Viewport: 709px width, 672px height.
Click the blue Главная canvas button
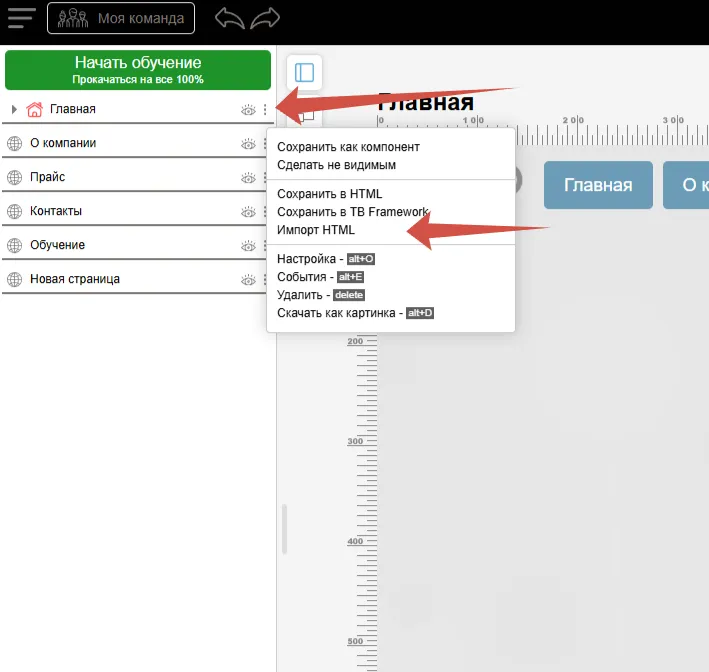[x=598, y=185]
